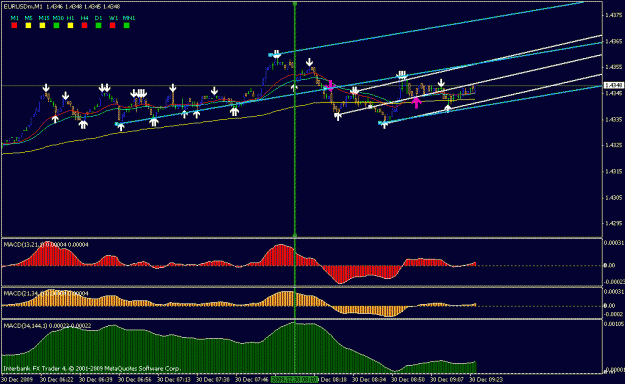
Task: Click the 30 Dec 09:23 time label
Action: pos(486,380)
